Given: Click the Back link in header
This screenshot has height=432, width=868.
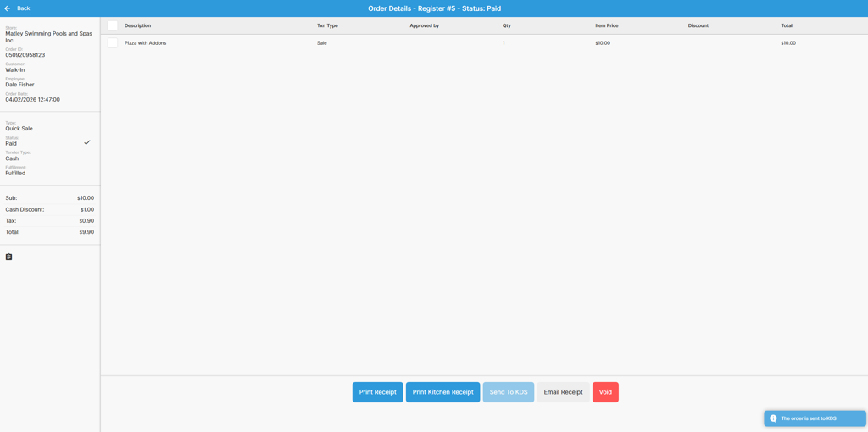Looking at the screenshot, I should tap(24, 8).
